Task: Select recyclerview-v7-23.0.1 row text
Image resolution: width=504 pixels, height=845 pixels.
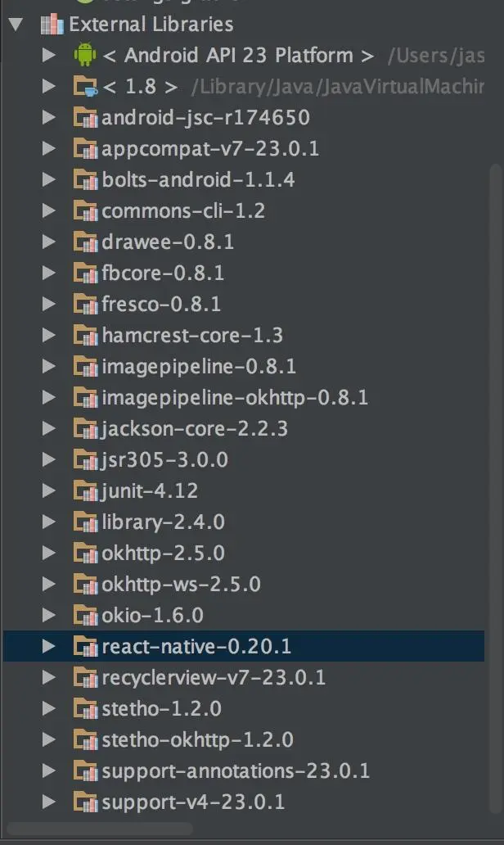Action: click(x=214, y=678)
